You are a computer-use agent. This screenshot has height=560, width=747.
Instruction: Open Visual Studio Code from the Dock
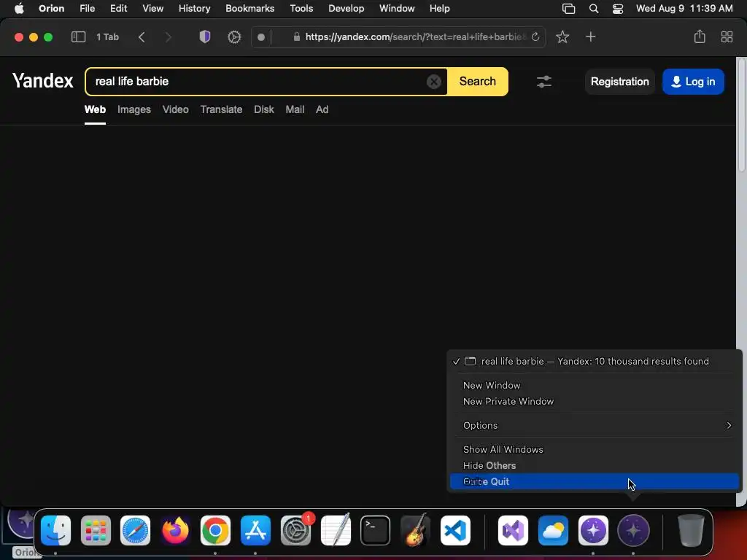tap(455, 530)
